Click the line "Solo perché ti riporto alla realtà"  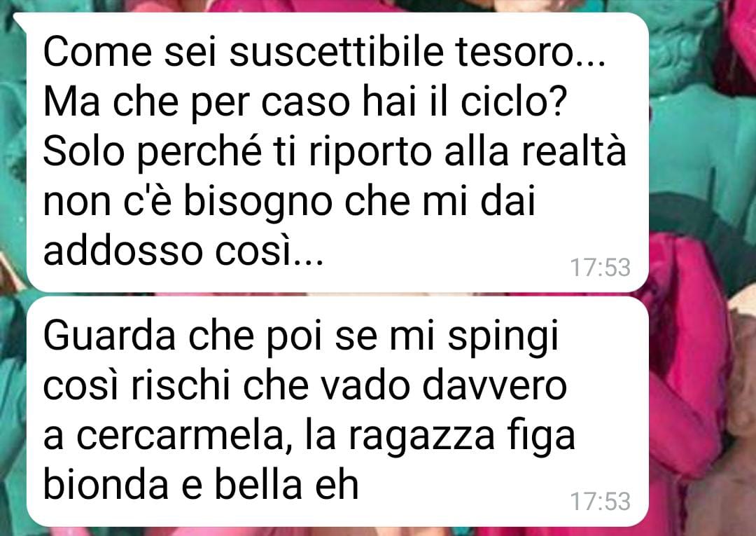335,152
